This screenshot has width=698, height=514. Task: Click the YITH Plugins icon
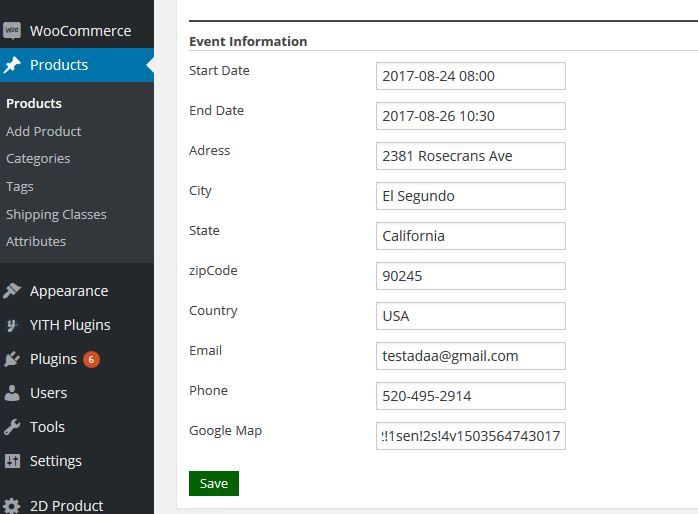(x=12, y=325)
